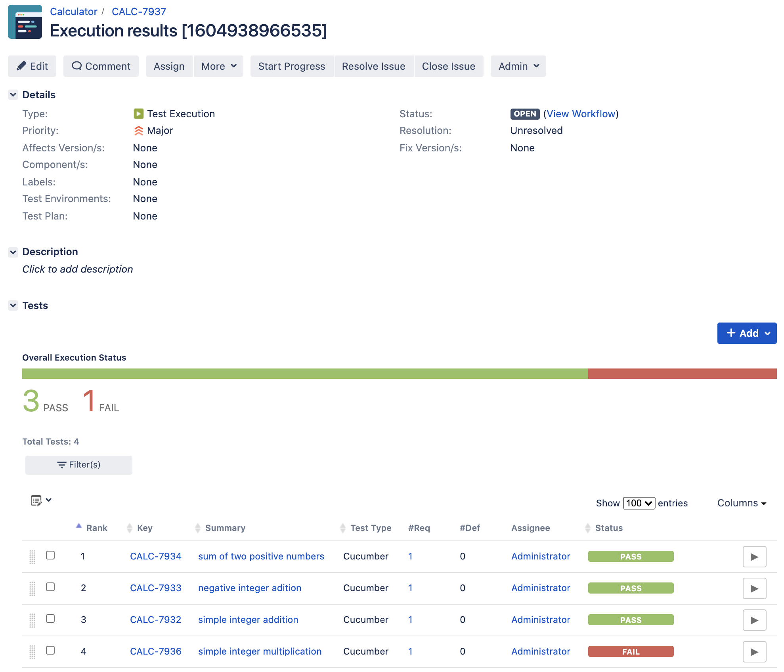Click the Assign button
784x672 pixels.
pos(169,66)
